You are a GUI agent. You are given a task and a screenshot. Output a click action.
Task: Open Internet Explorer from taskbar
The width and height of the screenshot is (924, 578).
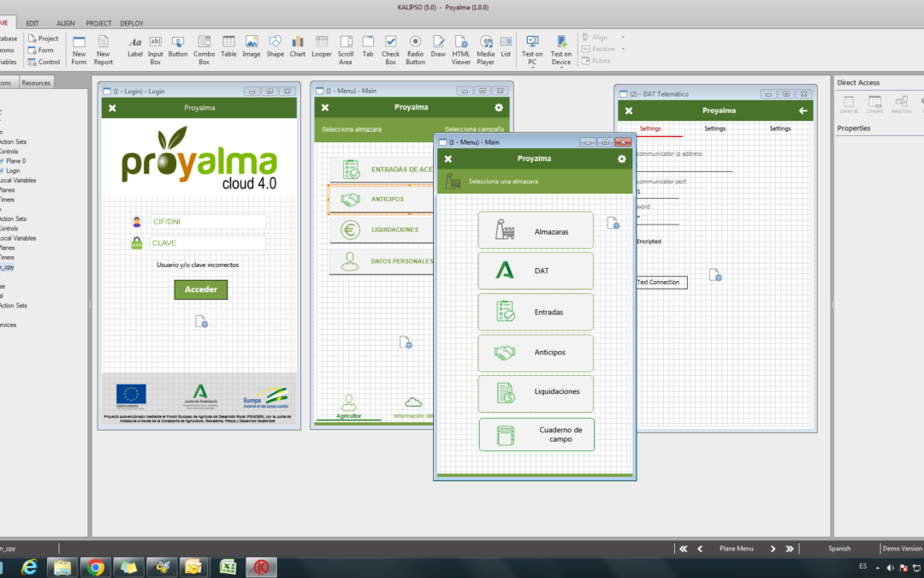29,568
